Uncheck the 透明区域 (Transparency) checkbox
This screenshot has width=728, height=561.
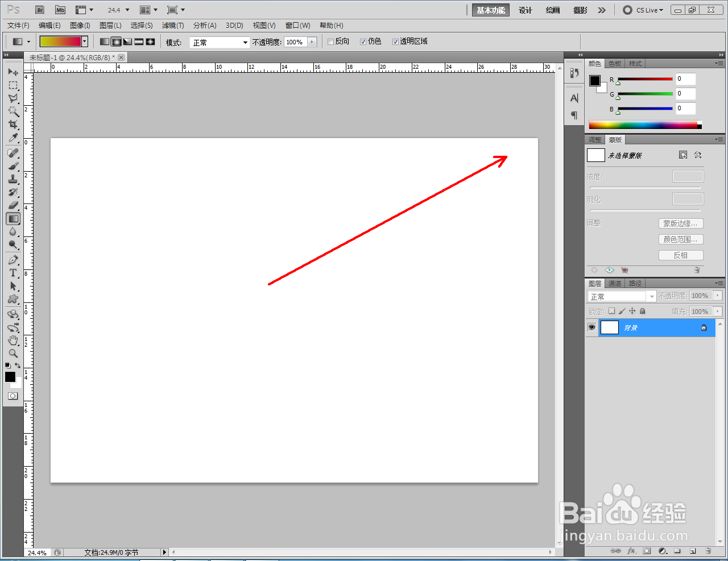395,41
